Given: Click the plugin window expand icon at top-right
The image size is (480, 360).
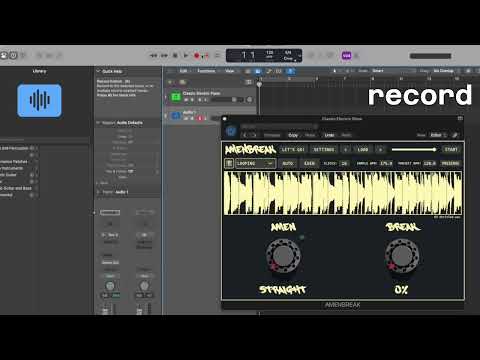Looking at the screenshot, I should coord(460,118).
